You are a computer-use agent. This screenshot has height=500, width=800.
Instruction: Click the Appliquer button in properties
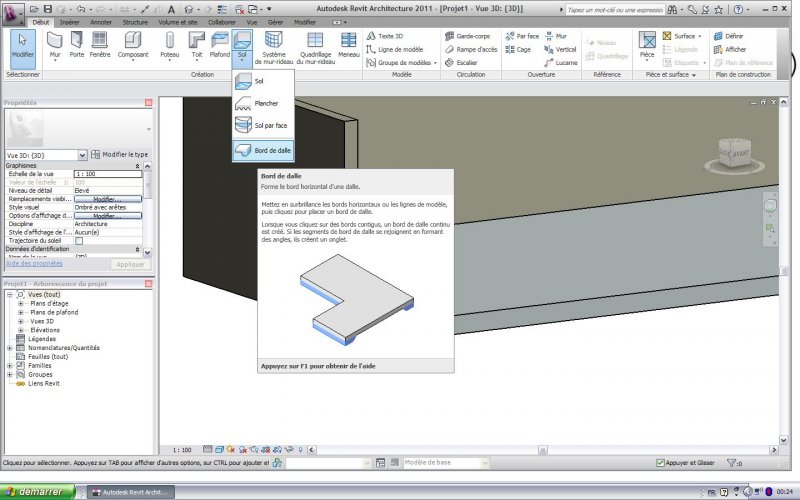coord(130,264)
